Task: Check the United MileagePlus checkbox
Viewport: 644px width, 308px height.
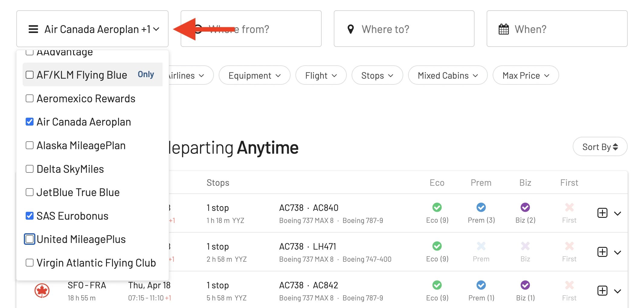Action: point(30,239)
